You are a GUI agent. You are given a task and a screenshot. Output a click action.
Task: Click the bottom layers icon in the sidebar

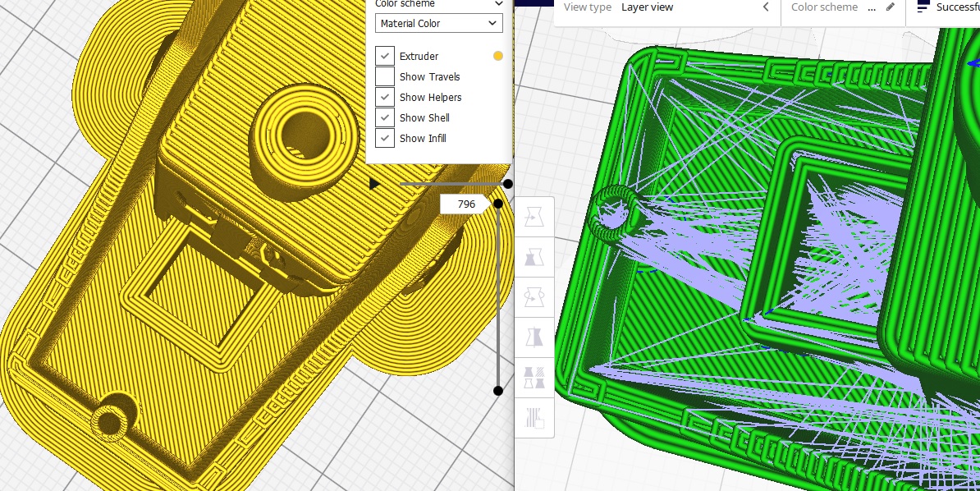tap(534, 418)
